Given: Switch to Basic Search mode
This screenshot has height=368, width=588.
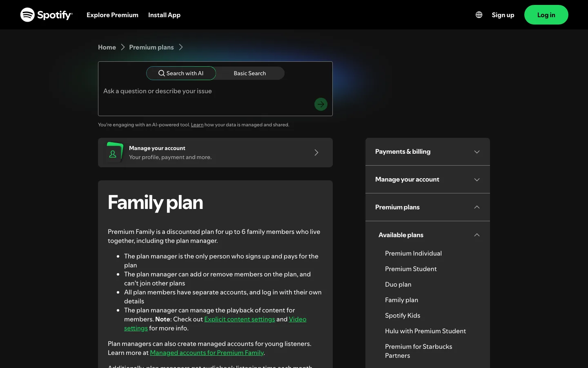Looking at the screenshot, I should point(250,73).
